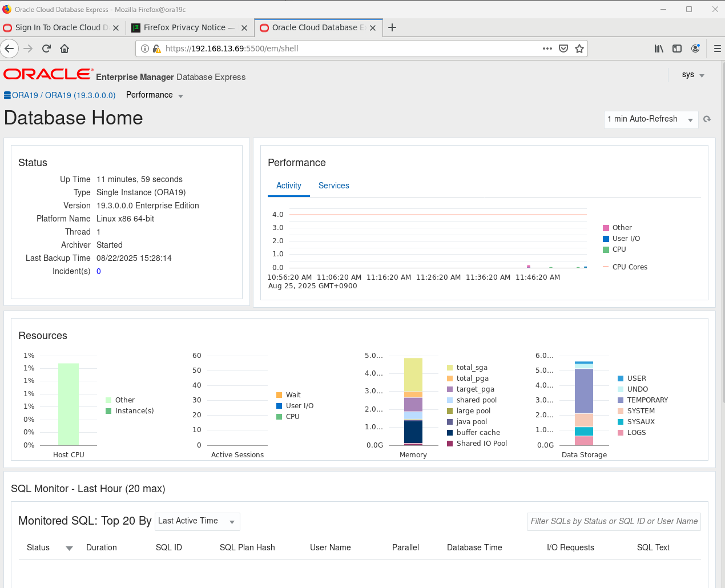Screen dimensions: 725x588
Task: Sort by the Parallel column header
Action: point(405,547)
